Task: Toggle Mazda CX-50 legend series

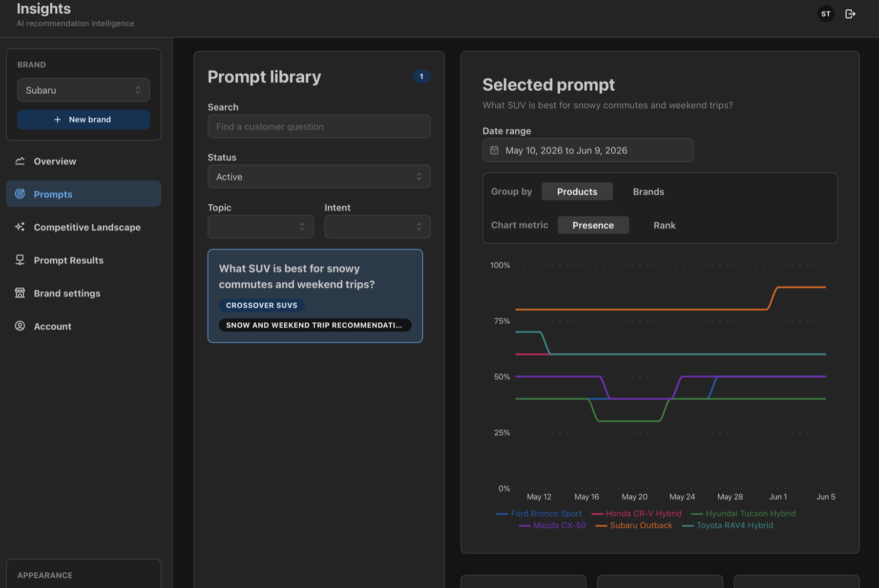Action: 552,525
